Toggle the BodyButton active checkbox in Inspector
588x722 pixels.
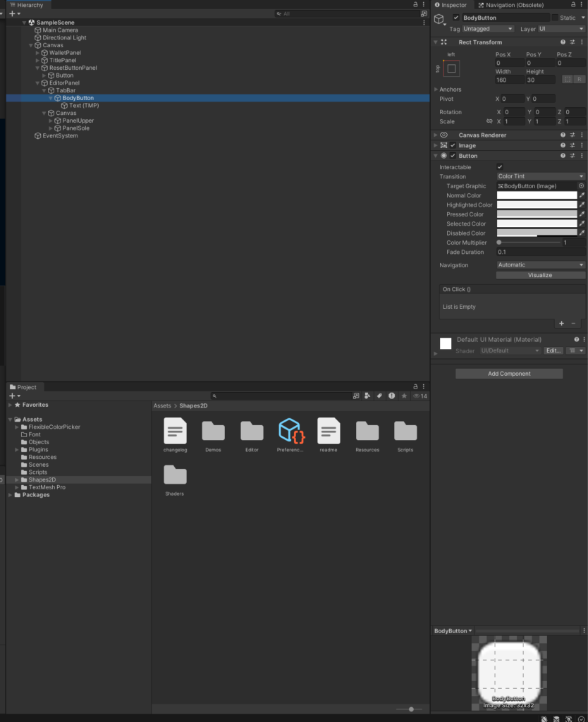[456, 18]
